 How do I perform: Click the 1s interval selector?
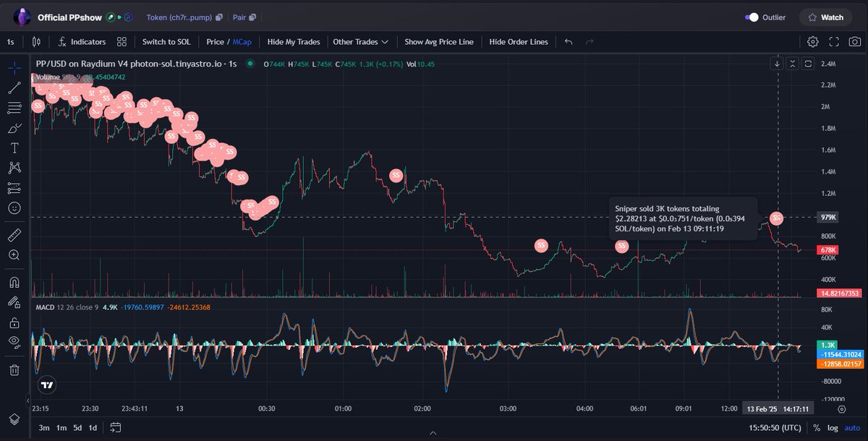tap(11, 42)
